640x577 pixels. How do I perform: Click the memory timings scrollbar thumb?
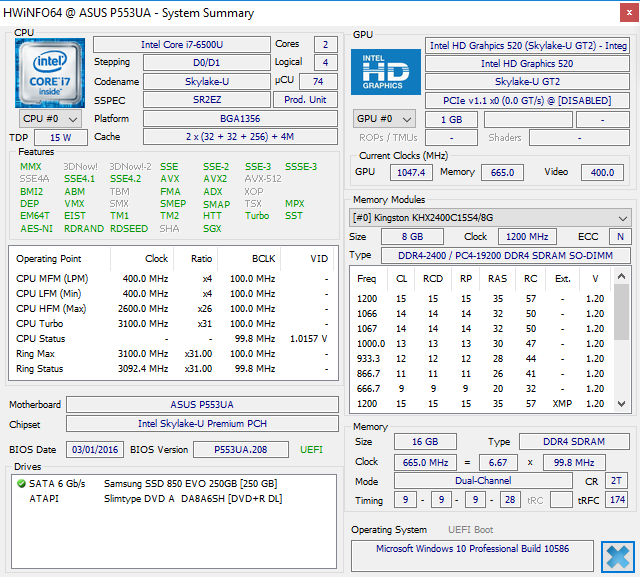pyautogui.click(x=623, y=310)
